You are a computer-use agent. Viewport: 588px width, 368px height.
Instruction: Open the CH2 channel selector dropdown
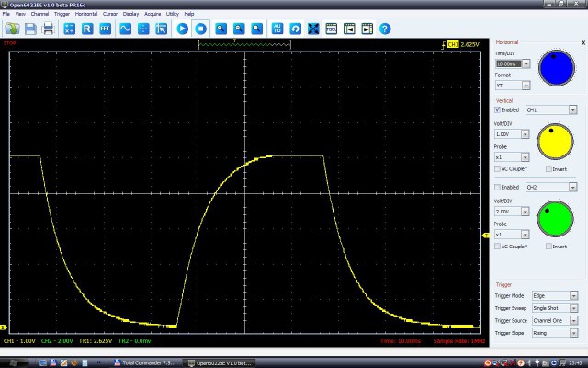573,187
